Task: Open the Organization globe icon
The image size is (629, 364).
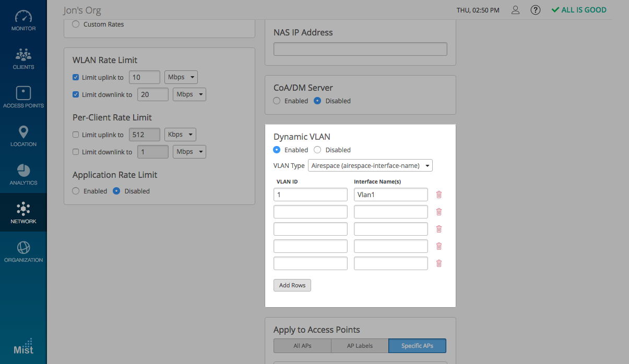Action: click(x=23, y=252)
